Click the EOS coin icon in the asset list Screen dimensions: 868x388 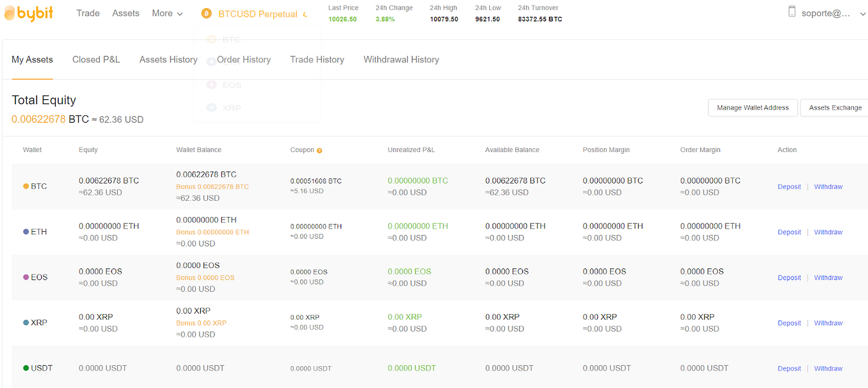click(x=25, y=277)
